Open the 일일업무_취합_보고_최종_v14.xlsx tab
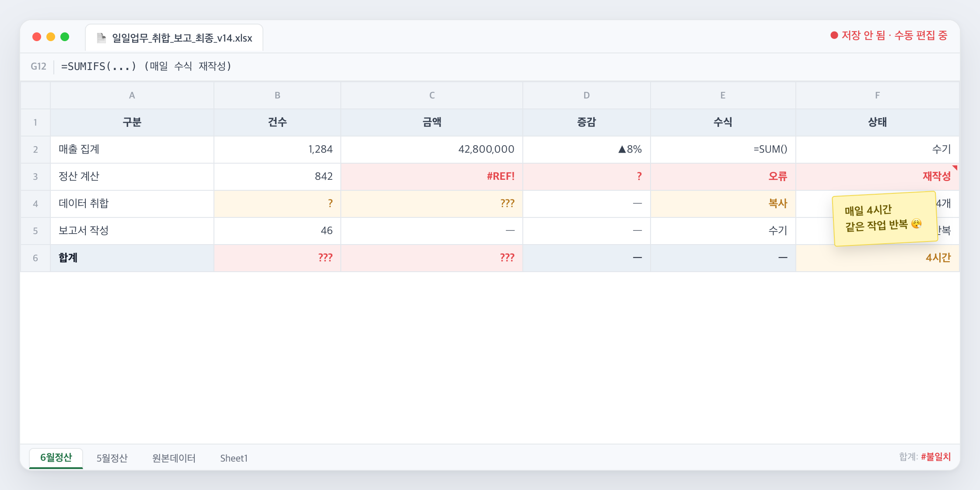Image resolution: width=980 pixels, height=490 pixels. [x=174, y=38]
